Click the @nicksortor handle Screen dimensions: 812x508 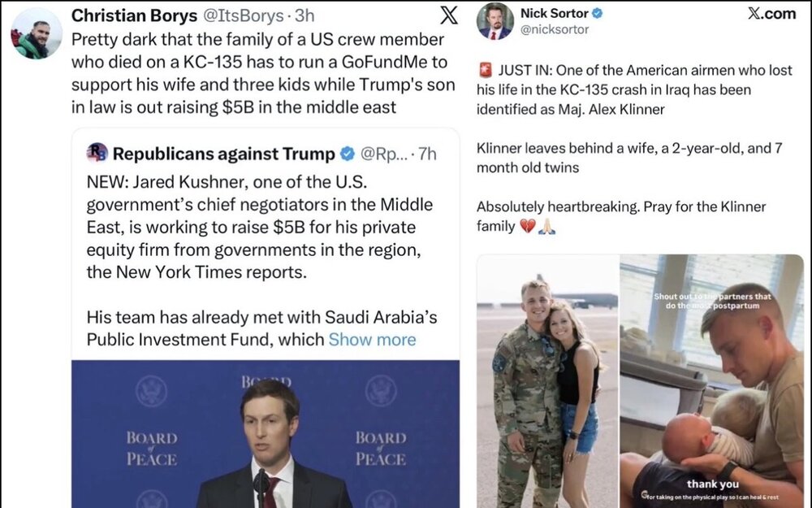pyautogui.click(x=555, y=30)
